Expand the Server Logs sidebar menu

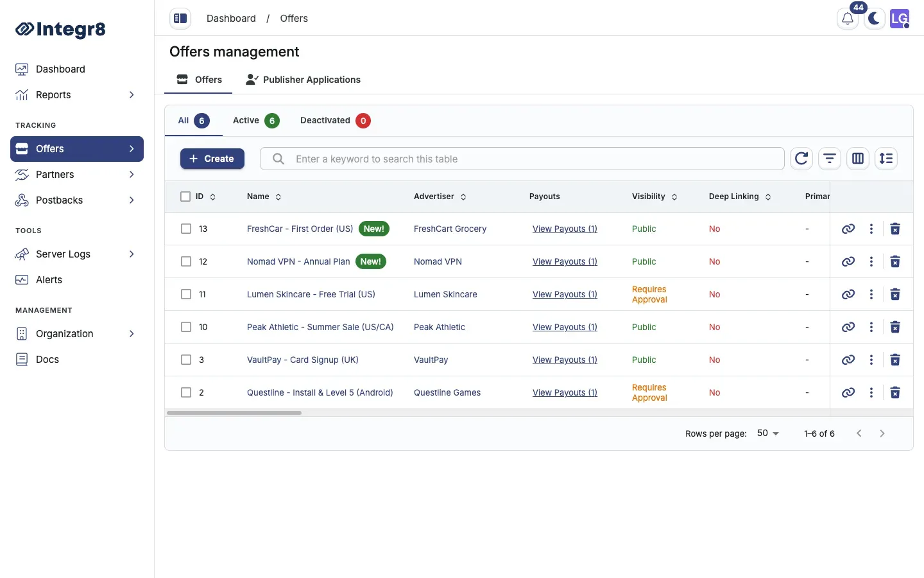[77, 254]
